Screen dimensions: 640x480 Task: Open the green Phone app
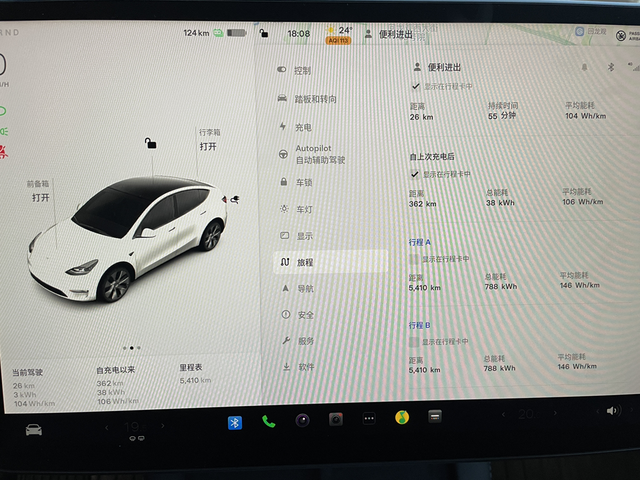268,421
